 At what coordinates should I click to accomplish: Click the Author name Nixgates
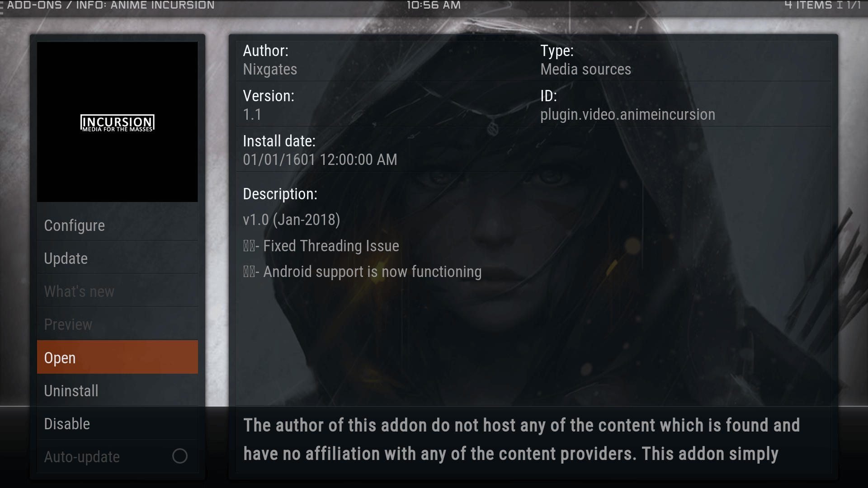pyautogui.click(x=270, y=69)
